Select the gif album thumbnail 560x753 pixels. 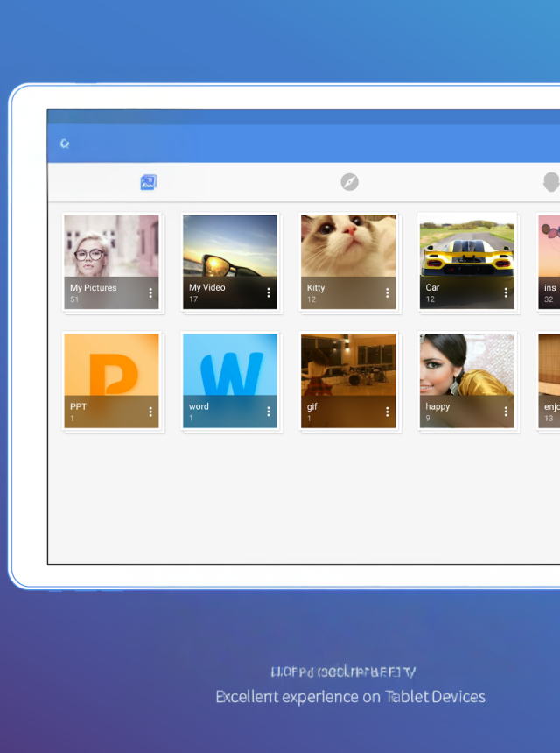(x=348, y=369)
